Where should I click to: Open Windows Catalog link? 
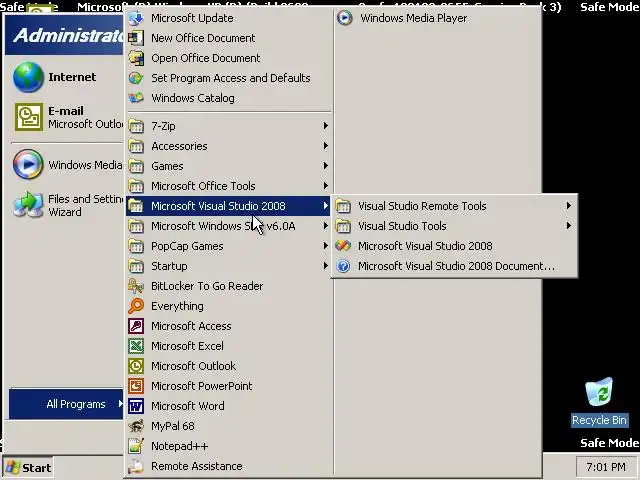coord(228,98)
